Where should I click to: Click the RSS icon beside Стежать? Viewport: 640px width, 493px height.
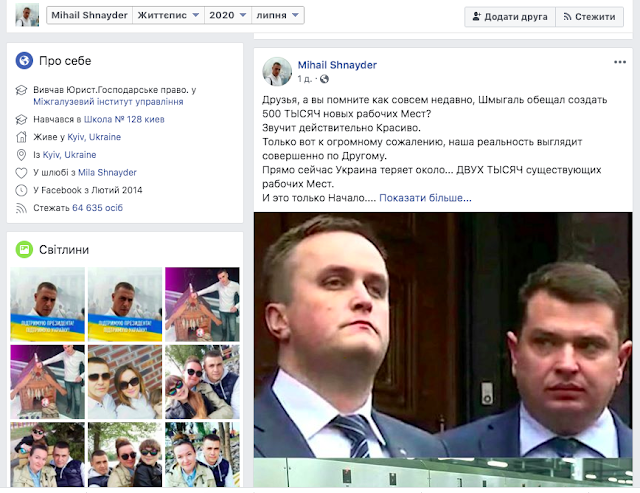[21, 208]
